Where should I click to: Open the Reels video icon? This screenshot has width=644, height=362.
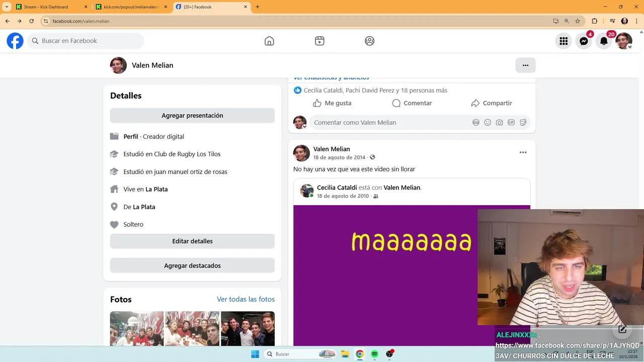click(x=319, y=41)
